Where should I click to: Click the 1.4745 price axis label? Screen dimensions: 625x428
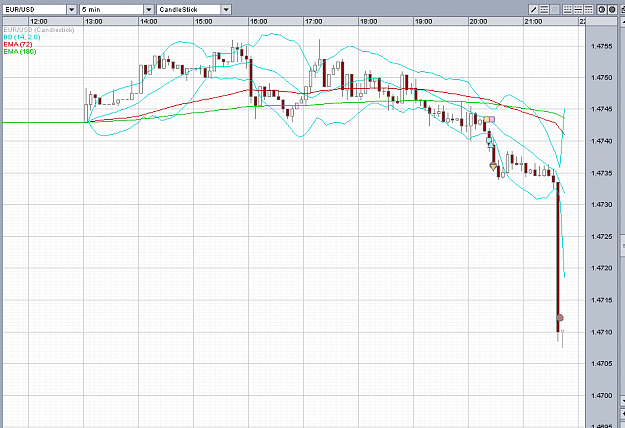[x=601, y=109]
